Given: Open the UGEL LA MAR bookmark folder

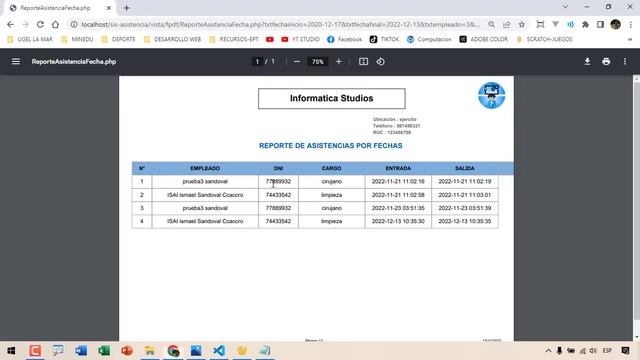Looking at the screenshot, I should click(30, 39).
